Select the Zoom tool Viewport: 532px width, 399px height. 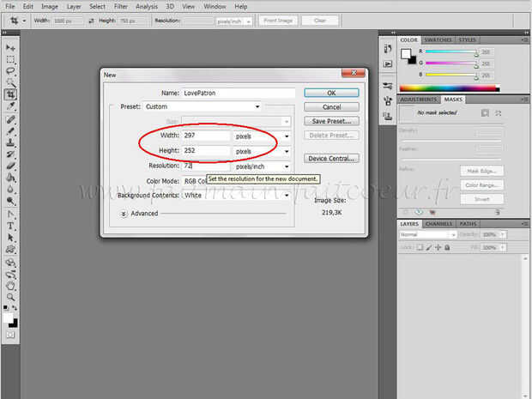tap(10, 297)
